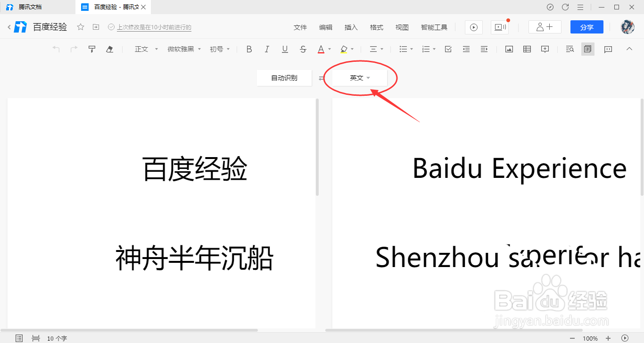Click the clear formatting eraser icon
This screenshot has width=644, height=343.
pos(109,49)
